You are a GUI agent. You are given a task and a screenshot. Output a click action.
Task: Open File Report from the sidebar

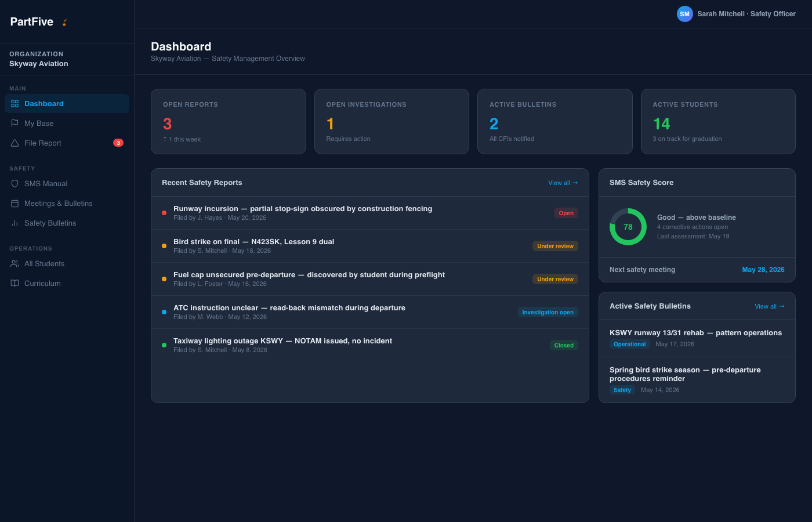coord(67,143)
